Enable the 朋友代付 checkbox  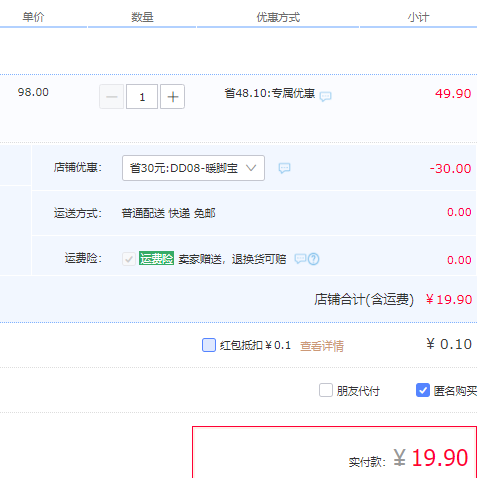tap(326, 390)
